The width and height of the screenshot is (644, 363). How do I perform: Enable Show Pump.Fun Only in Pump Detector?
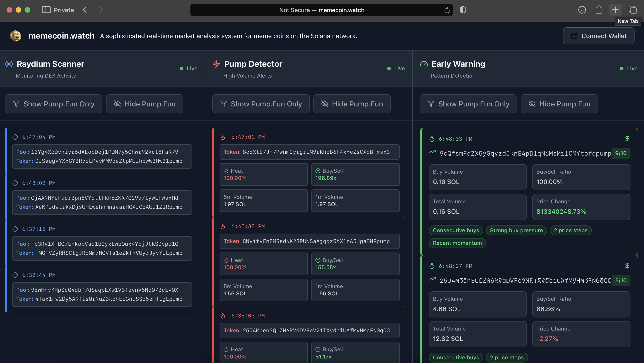point(261,104)
